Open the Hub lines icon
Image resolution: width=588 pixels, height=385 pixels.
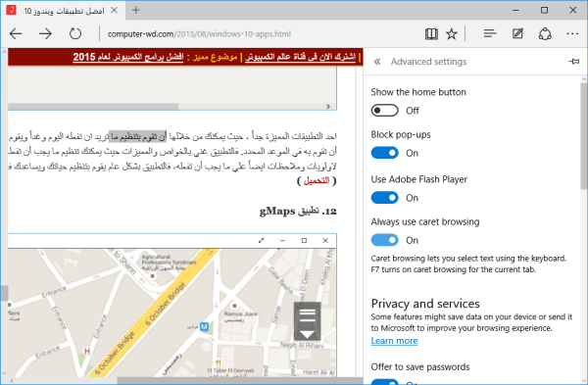[490, 34]
